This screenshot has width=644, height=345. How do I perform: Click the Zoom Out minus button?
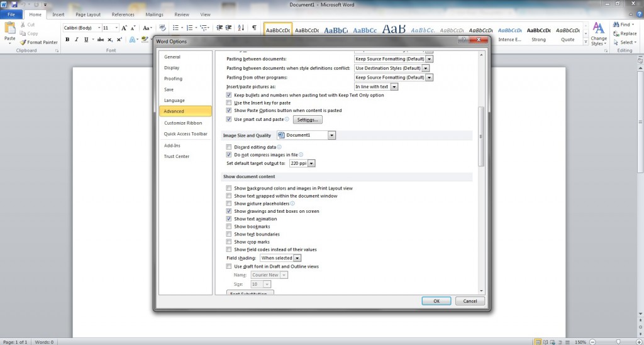point(592,342)
